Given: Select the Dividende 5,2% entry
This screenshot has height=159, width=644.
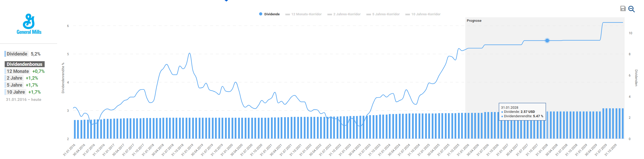Looking at the screenshot, I should tap(23, 54).
